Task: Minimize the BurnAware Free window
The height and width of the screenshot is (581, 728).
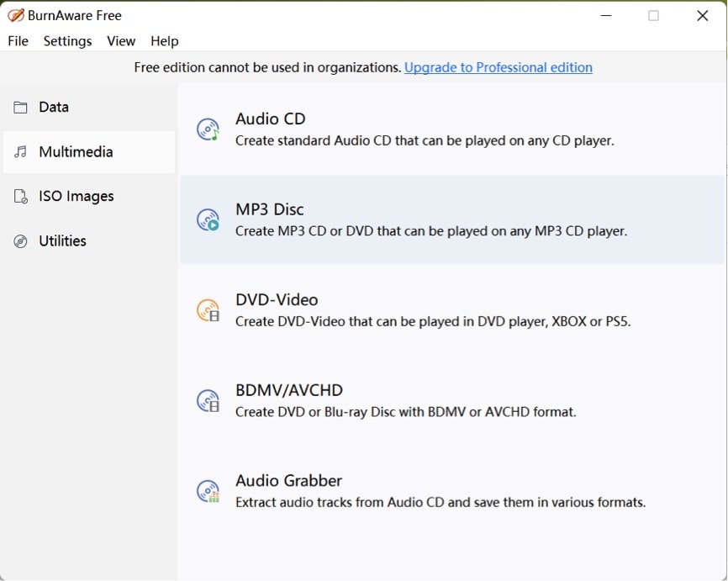Action: pyautogui.click(x=606, y=15)
